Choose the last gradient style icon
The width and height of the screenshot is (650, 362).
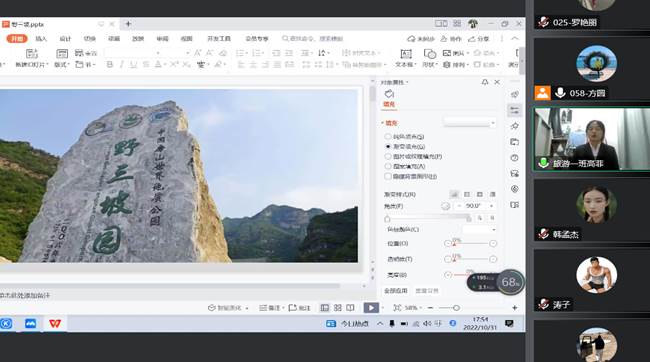tap(492, 194)
